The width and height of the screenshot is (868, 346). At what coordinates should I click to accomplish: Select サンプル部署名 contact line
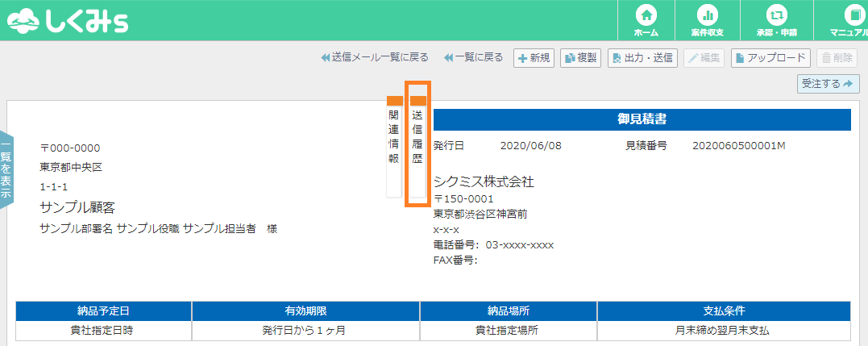158,228
